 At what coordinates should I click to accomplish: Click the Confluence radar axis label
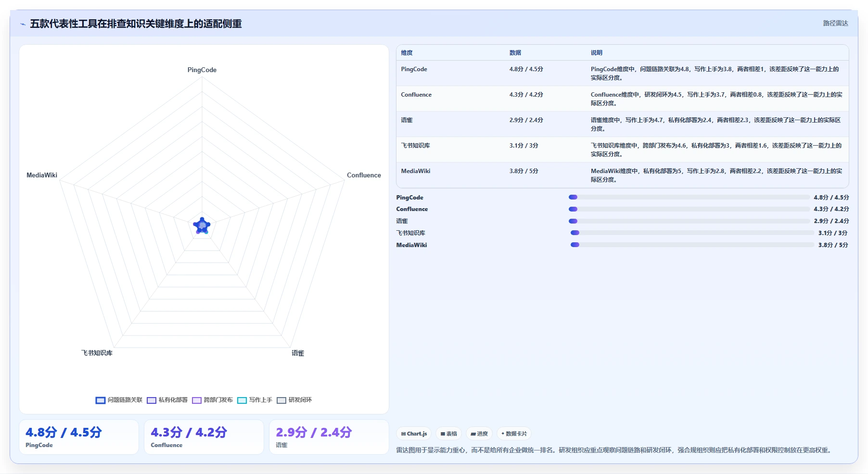[364, 175]
